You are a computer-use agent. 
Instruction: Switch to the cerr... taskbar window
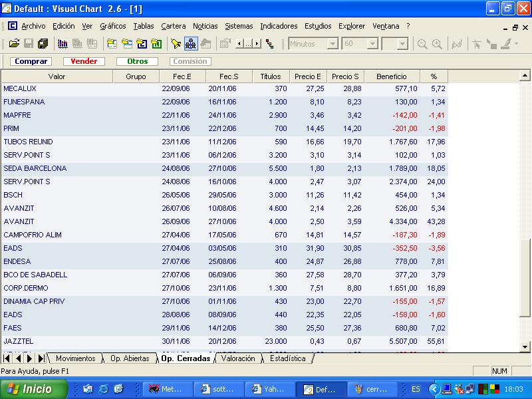point(372,389)
